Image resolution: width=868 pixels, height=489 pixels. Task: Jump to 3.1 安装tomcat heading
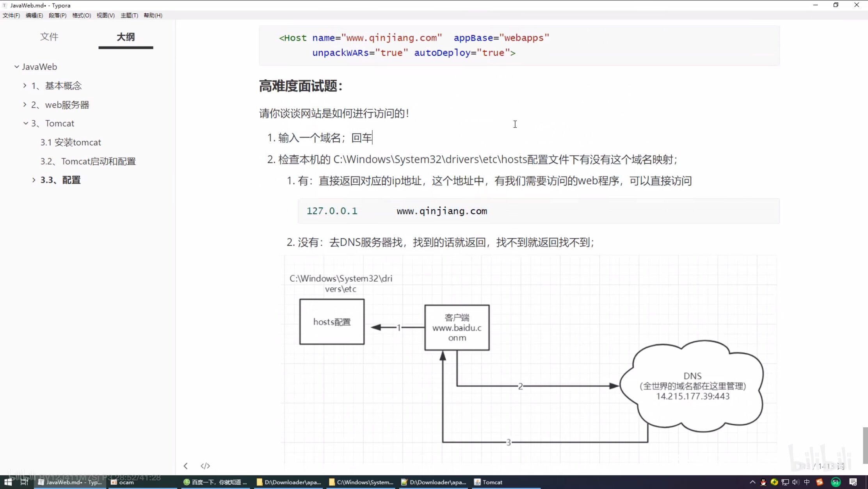click(x=71, y=142)
